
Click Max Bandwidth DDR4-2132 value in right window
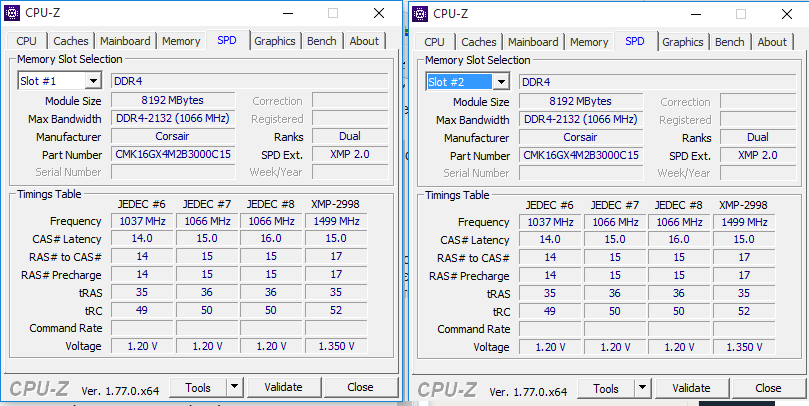(x=581, y=119)
